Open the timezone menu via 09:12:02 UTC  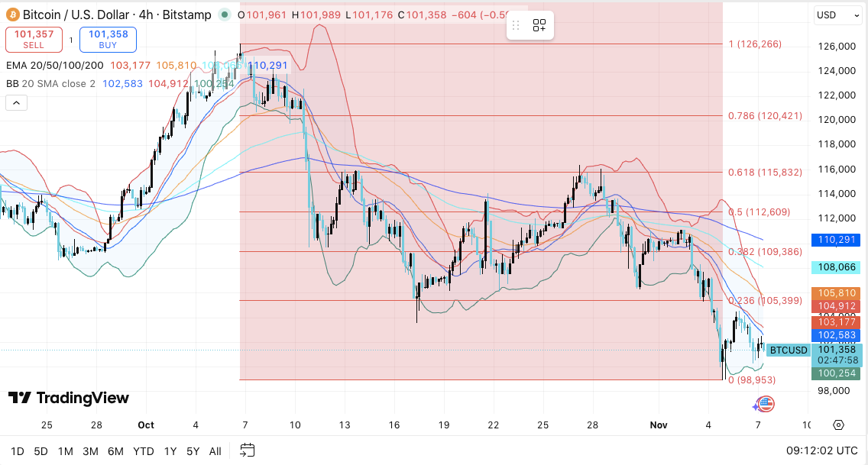(x=822, y=451)
